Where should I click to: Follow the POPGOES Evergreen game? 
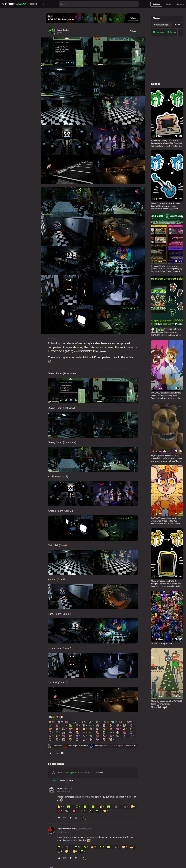point(133,18)
